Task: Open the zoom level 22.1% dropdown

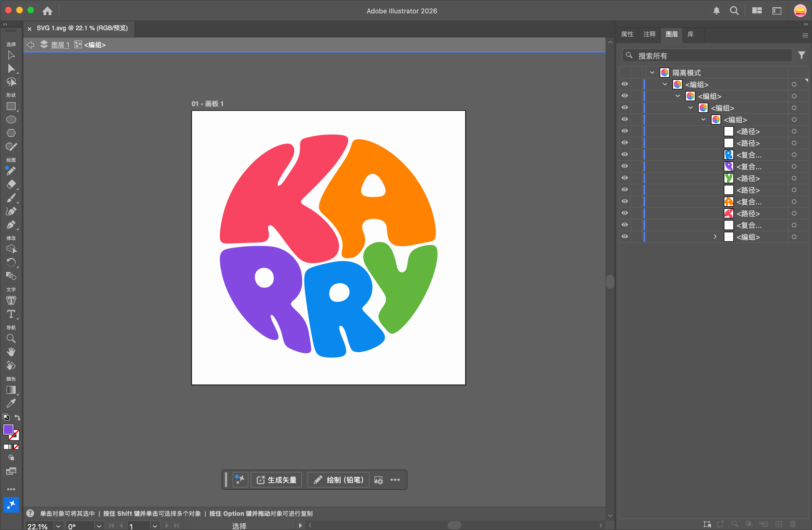Action: [58, 526]
